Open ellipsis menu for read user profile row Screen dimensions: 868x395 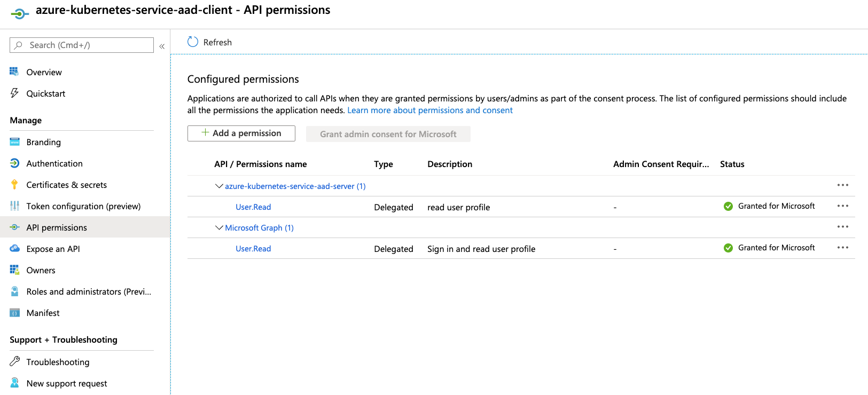pos(843,206)
